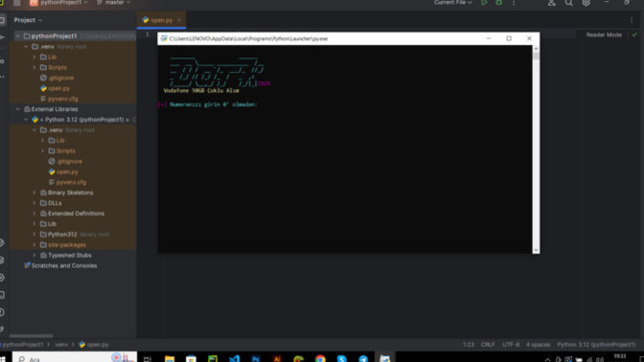Expand the Scripts folder under top .venv

coord(34,67)
